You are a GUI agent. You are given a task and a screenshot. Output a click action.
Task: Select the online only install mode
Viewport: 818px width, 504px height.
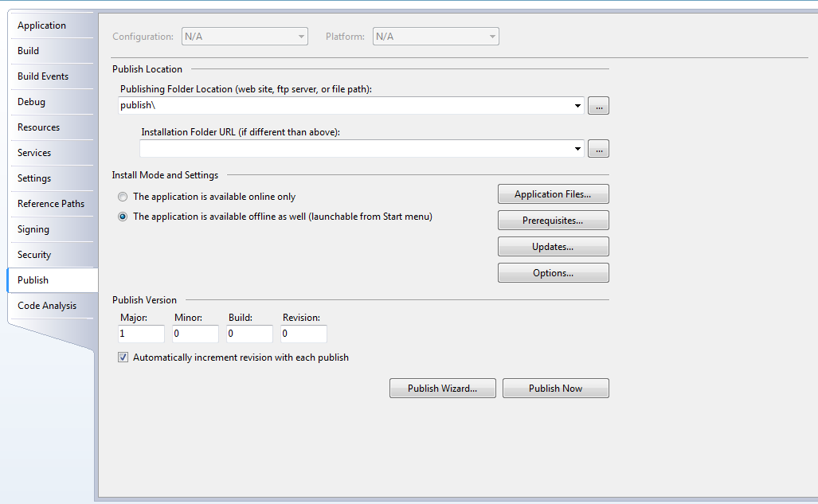pos(122,197)
